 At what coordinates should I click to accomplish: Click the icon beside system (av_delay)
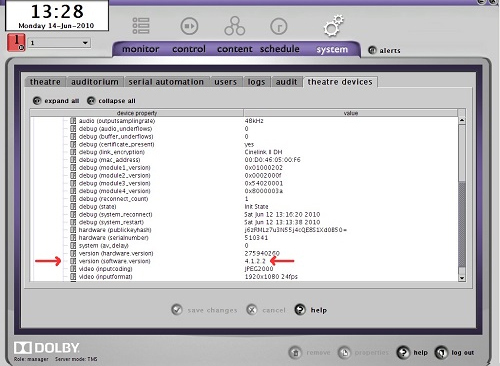pyautogui.click(x=73, y=245)
